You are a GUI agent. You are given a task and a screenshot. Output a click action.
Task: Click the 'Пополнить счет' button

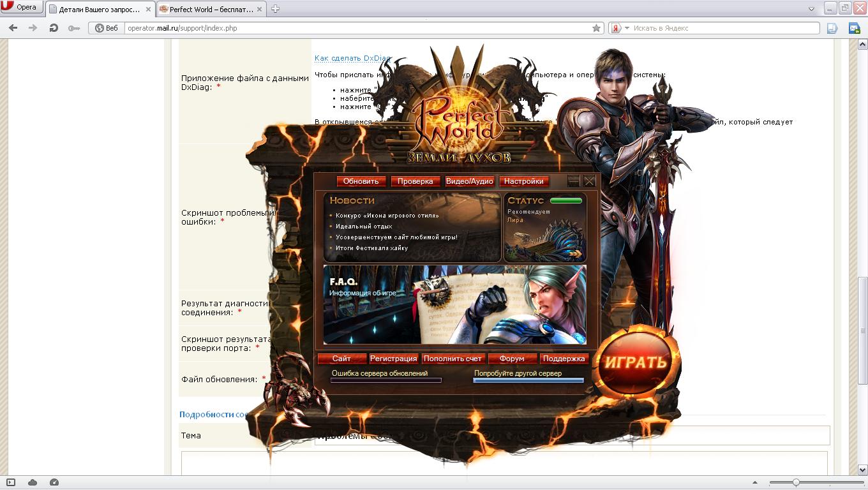pyautogui.click(x=453, y=359)
